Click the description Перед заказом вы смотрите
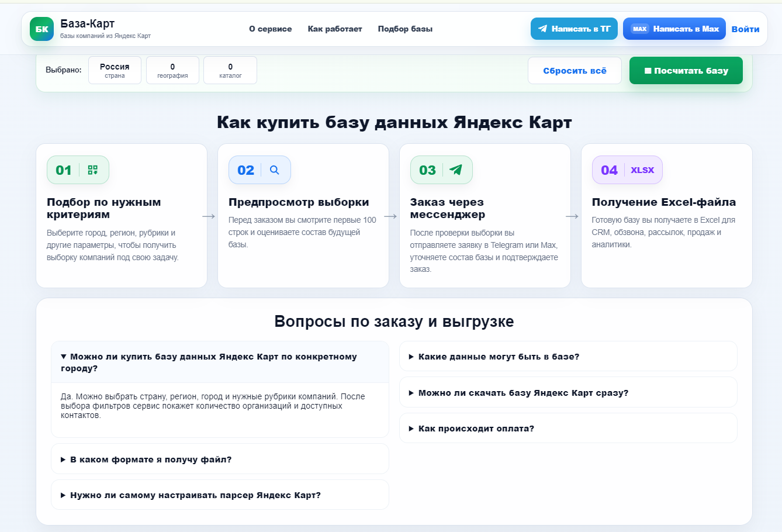The height and width of the screenshot is (532, 782). (302, 232)
